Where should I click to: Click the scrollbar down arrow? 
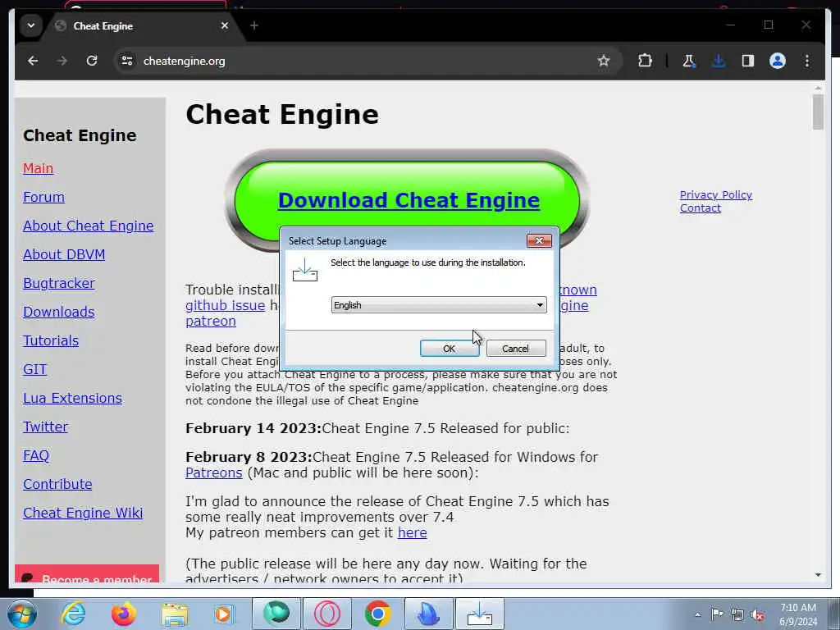point(818,575)
